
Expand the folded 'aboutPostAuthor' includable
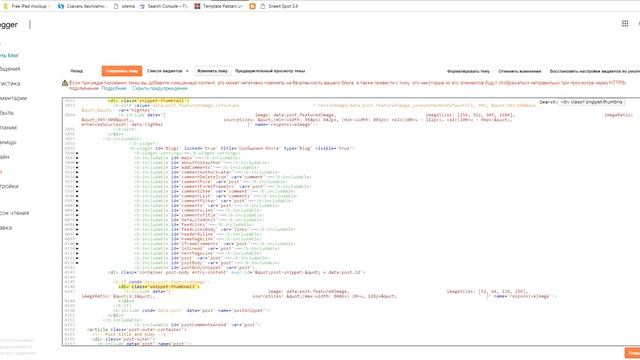click(77, 163)
